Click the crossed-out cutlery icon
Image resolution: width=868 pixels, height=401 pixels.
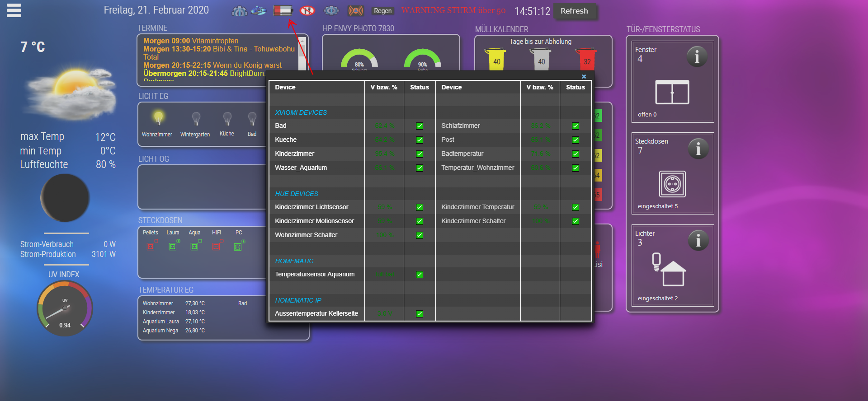[x=307, y=10]
